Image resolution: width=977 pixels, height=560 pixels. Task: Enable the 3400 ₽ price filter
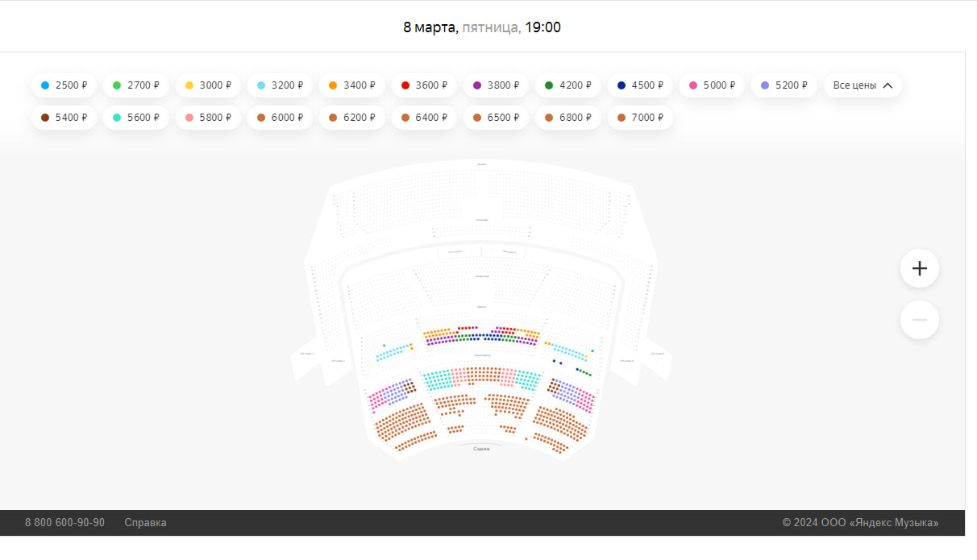point(351,85)
